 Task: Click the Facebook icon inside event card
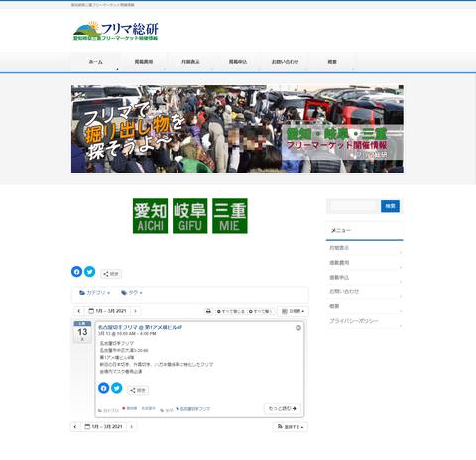[104, 388]
